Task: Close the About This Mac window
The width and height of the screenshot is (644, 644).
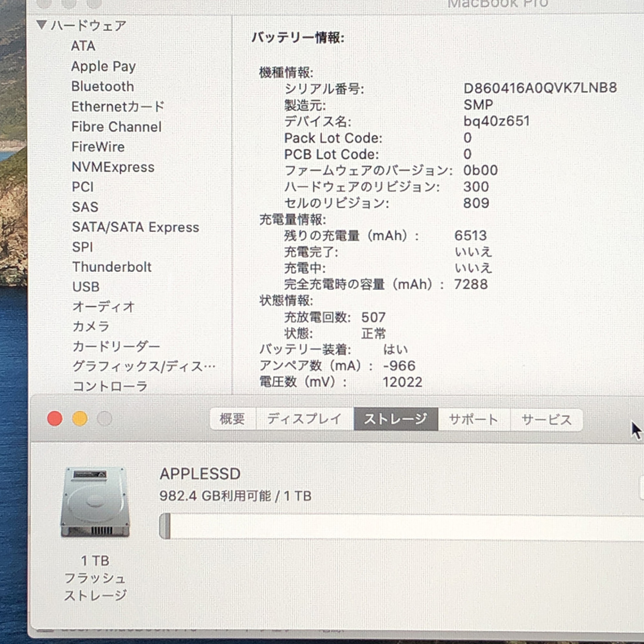Action: pos(55,419)
